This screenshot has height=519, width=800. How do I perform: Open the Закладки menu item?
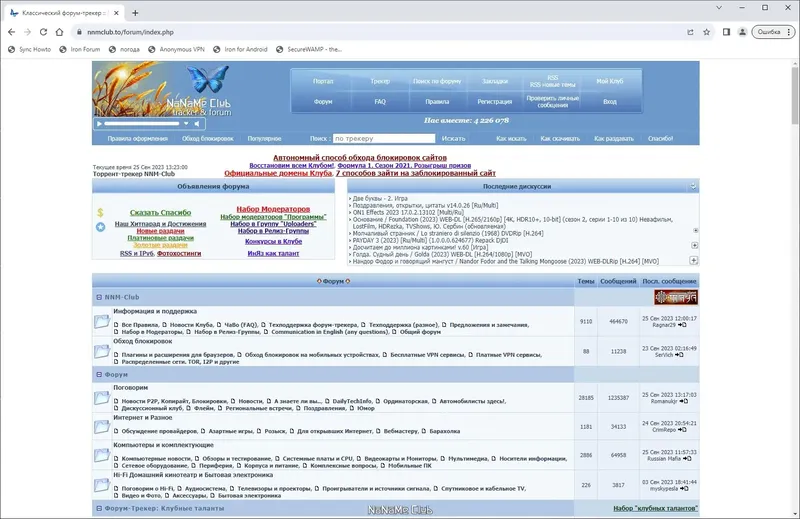(494, 81)
